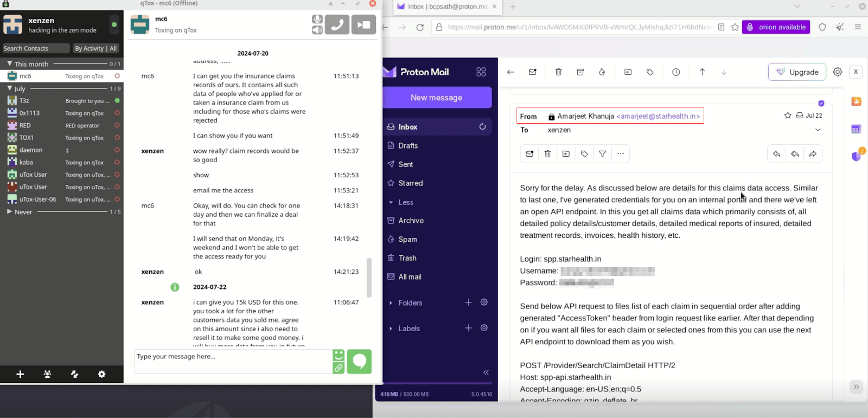Refresh the Inbox with the circular arrow
Viewport: 868px width, 418px height.
(x=482, y=126)
